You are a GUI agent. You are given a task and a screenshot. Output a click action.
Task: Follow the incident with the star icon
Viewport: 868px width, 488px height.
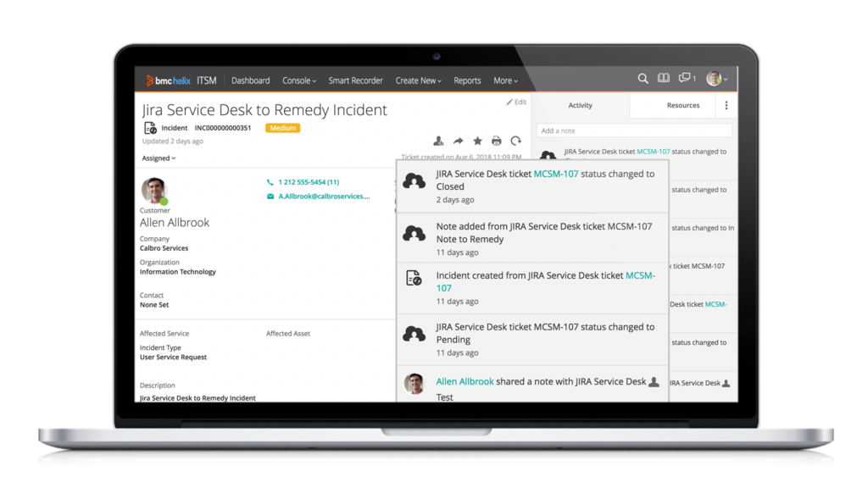click(477, 141)
